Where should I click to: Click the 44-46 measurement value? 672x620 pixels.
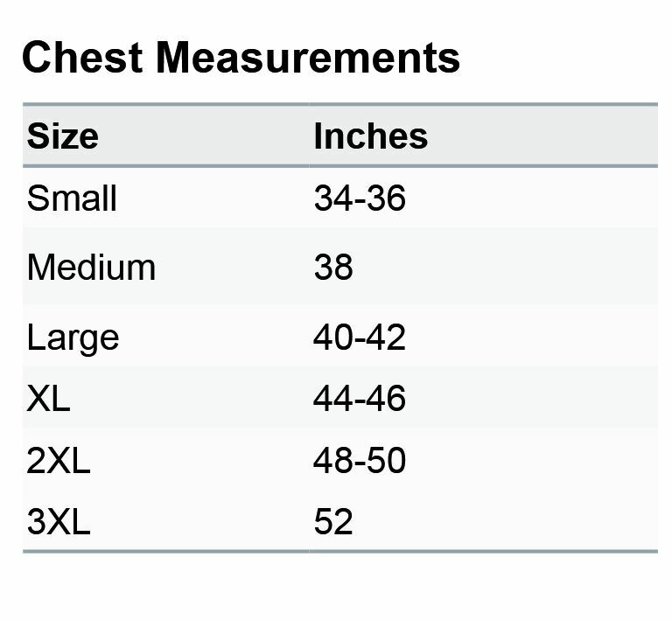359,398
